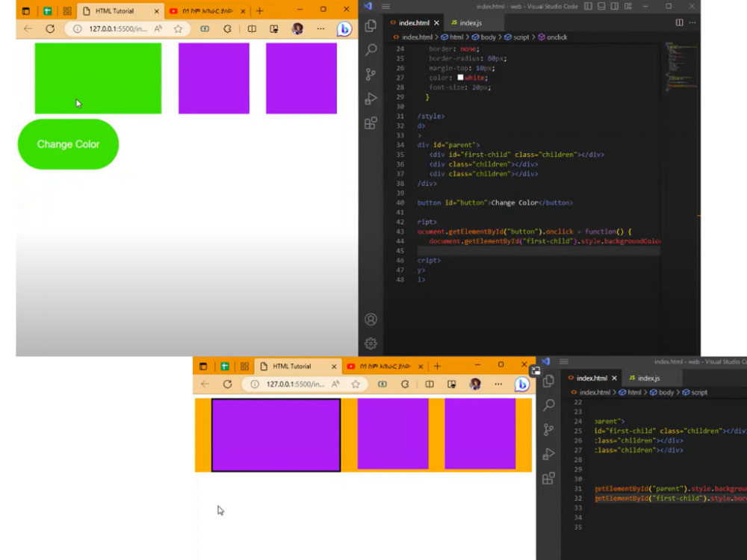747x560 pixels.
Task: Expand html breadcrumb in top VS Code
Action: 452,37
